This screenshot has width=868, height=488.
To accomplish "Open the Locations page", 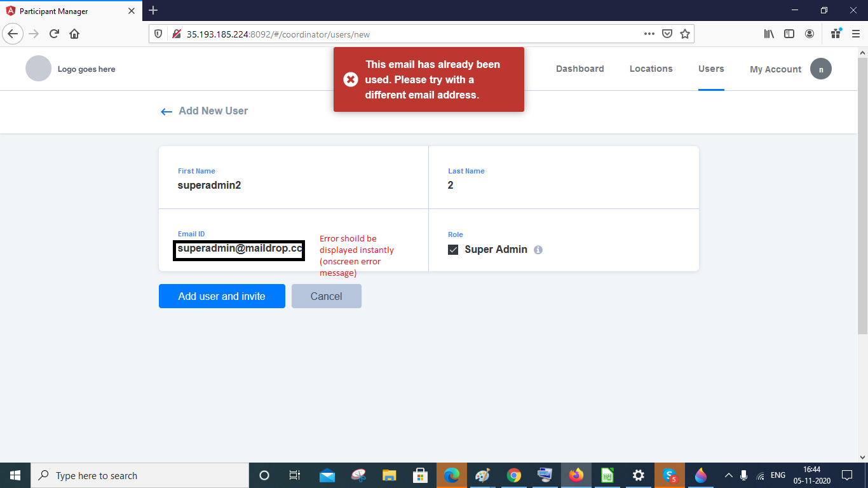I will (651, 69).
